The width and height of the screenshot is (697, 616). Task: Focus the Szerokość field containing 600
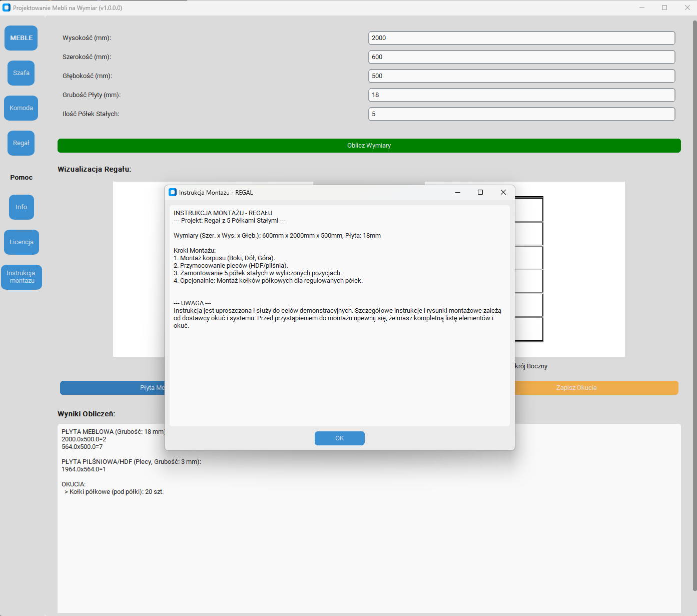[521, 57]
